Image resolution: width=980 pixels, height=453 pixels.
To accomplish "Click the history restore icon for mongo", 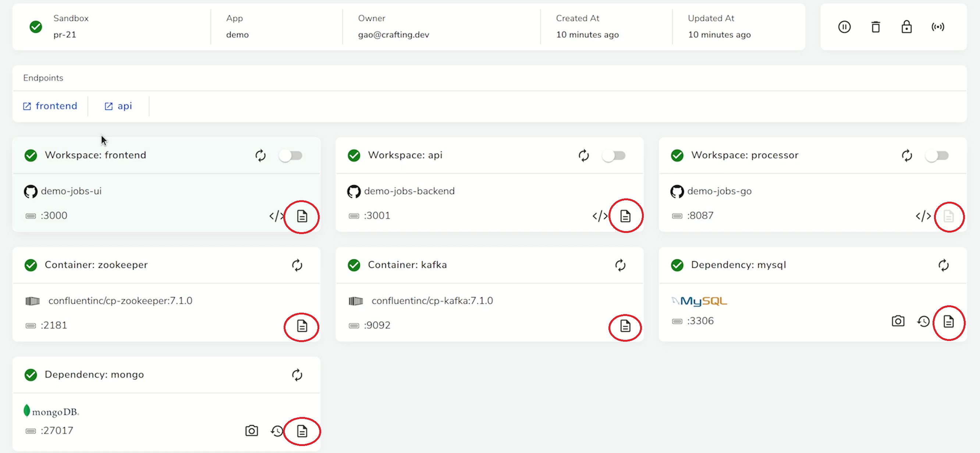I will pos(277,431).
